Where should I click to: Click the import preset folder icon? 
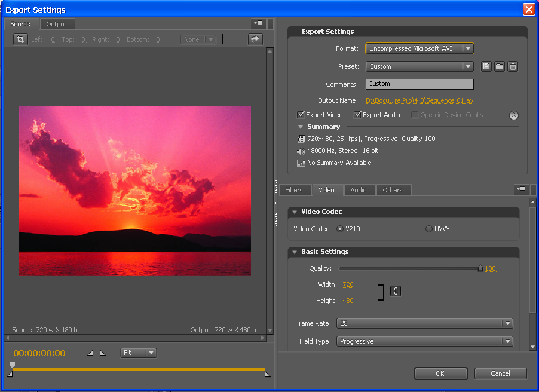coord(500,66)
